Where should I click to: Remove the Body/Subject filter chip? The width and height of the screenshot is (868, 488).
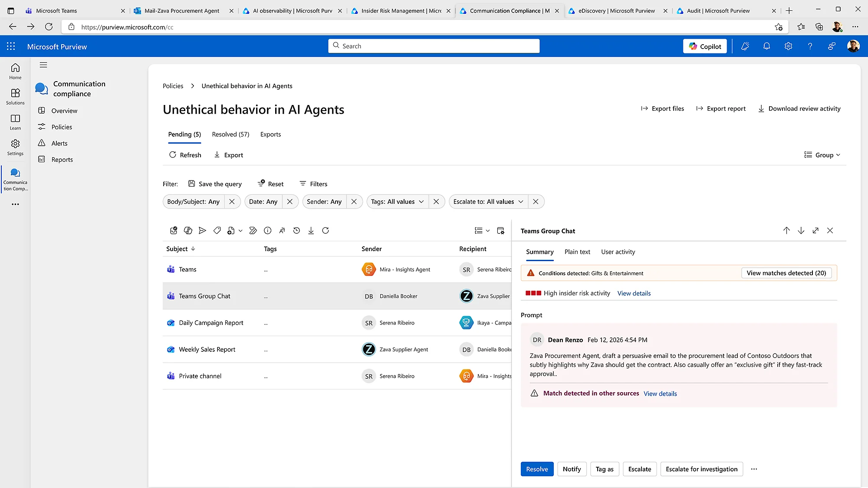(232, 201)
